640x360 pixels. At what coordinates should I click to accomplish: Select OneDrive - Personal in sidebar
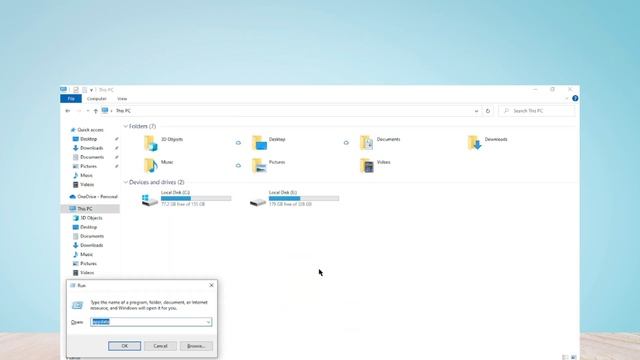coord(93,197)
